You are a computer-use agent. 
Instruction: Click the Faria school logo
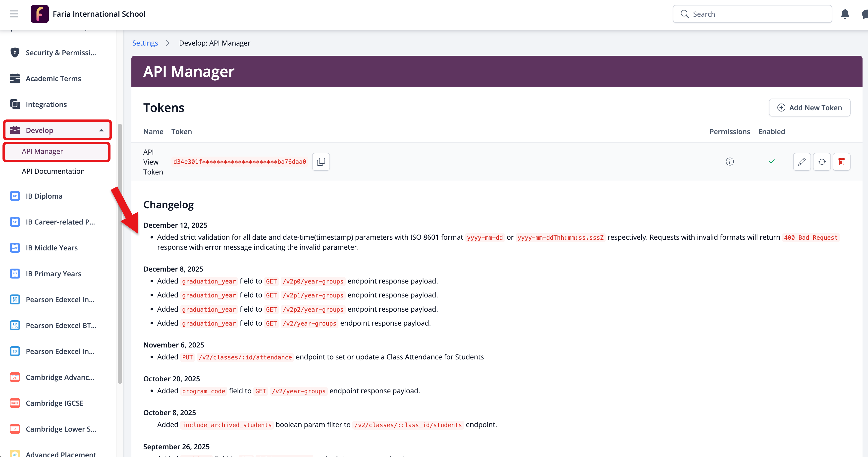tap(39, 14)
